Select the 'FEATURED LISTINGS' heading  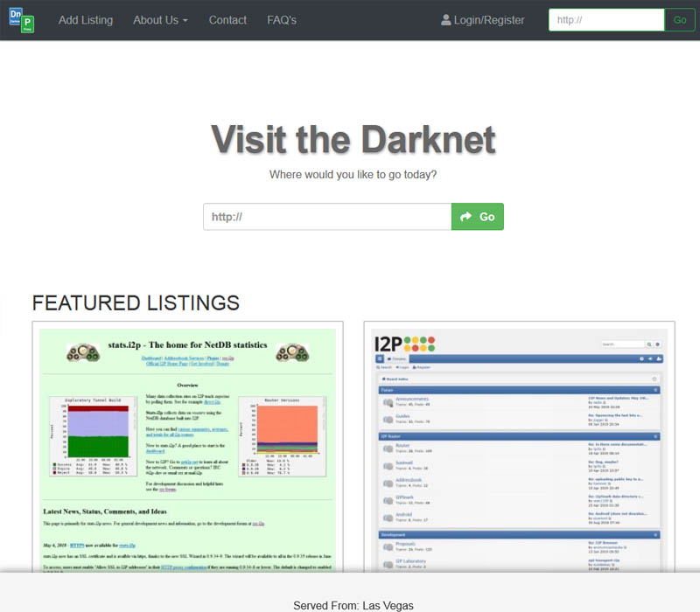tap(136, 303)
